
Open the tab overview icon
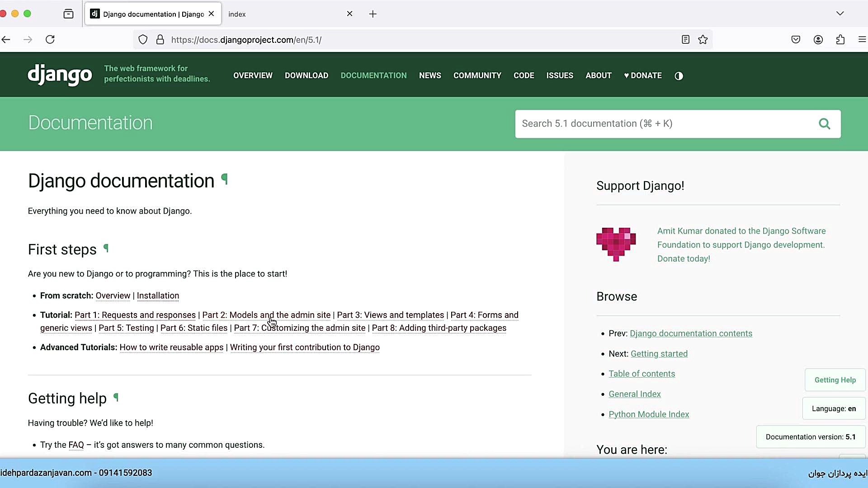click(x=68, y=14)
